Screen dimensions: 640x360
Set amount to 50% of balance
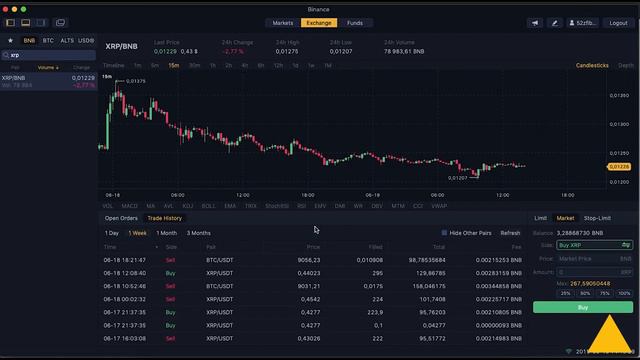click(x=585, y=293)
